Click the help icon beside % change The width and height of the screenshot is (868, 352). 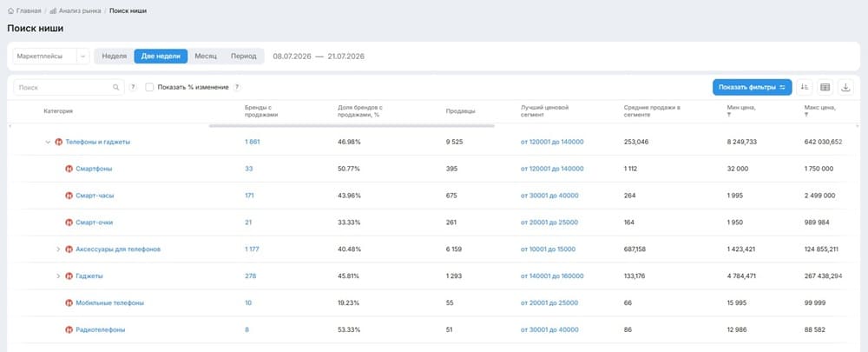pyautogui.click(x=237, y=87)
